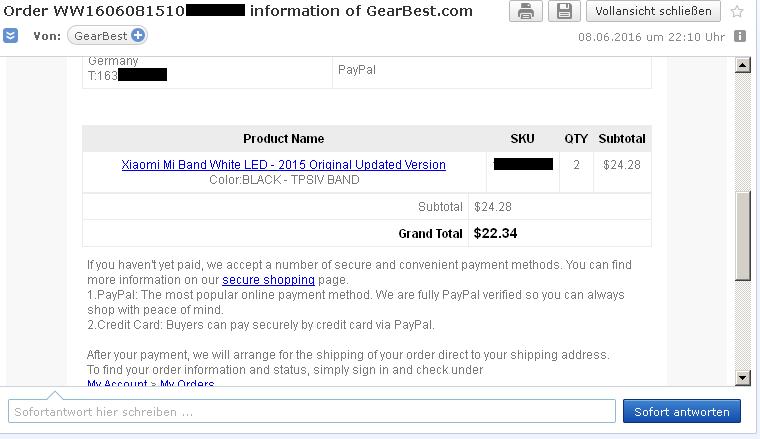Click the save email floppy icon
This screenshot has height=439, width=760.
[564, 11]
